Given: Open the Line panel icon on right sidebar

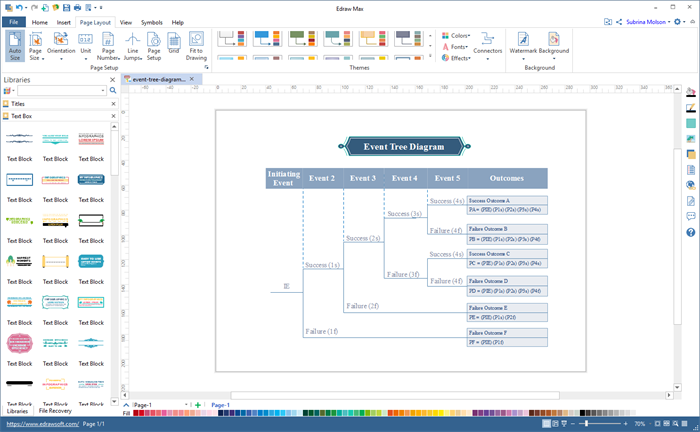Looking at the screenshot, I should click(x=691, y=108).
